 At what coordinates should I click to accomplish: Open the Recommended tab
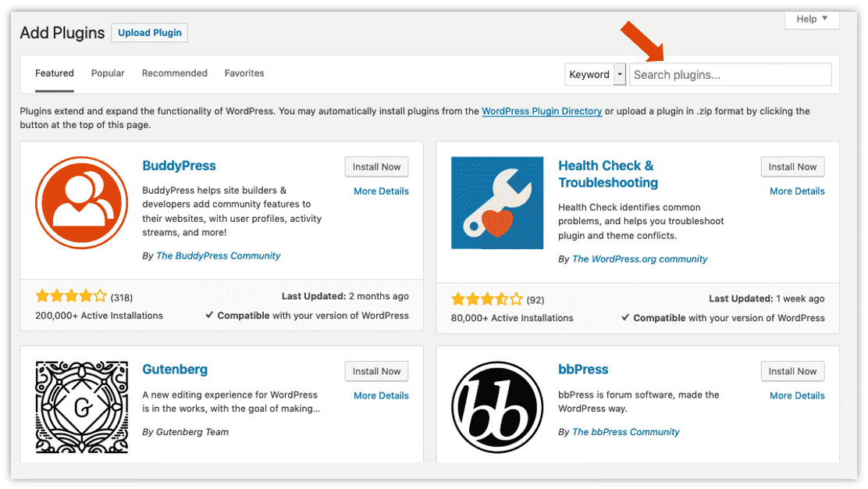(174, 73)
